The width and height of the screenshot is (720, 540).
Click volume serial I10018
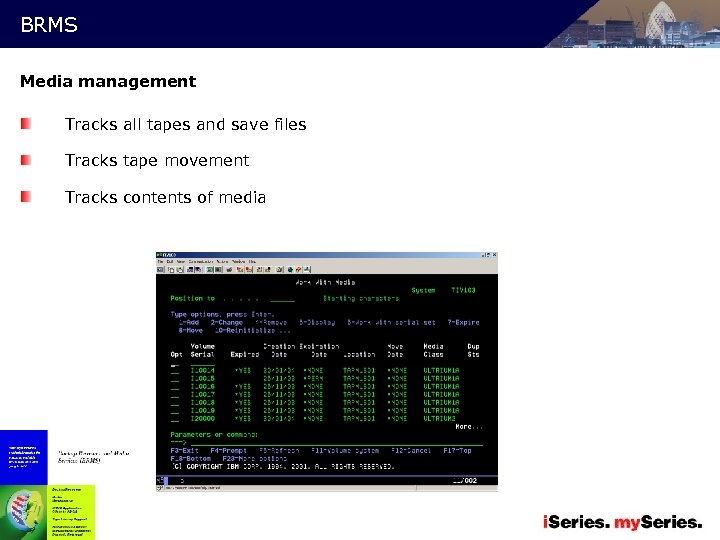[x=202, y=403]
